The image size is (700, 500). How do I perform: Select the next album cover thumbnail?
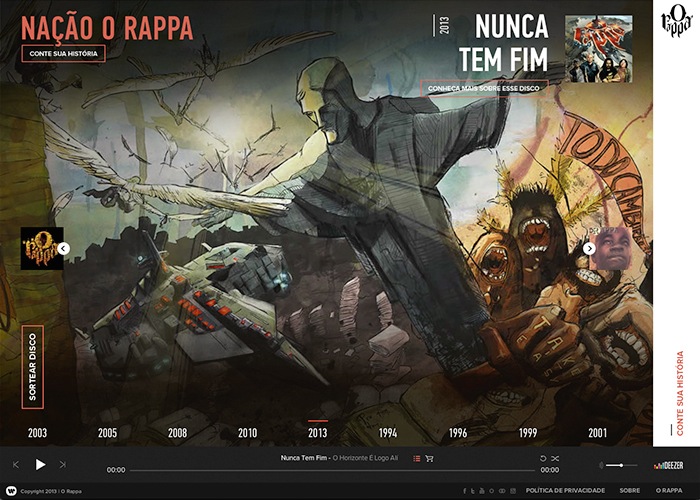[611, 249]
